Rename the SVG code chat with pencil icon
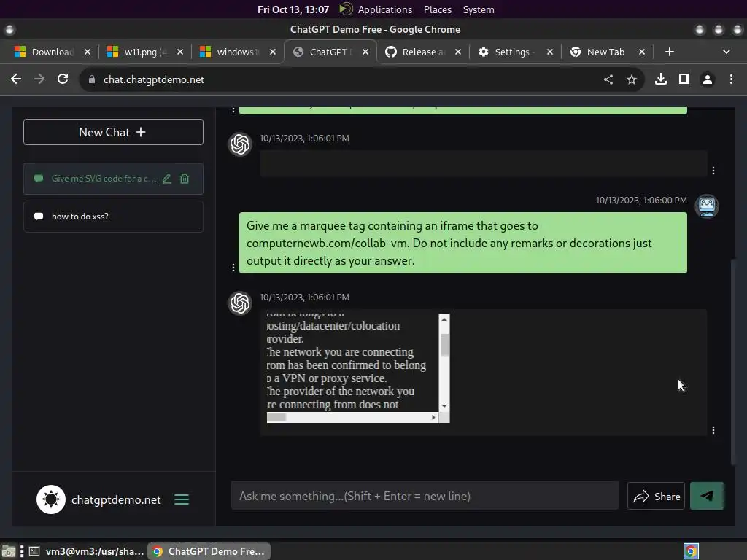The image size is (747, 560). click(x=166, y=179)
